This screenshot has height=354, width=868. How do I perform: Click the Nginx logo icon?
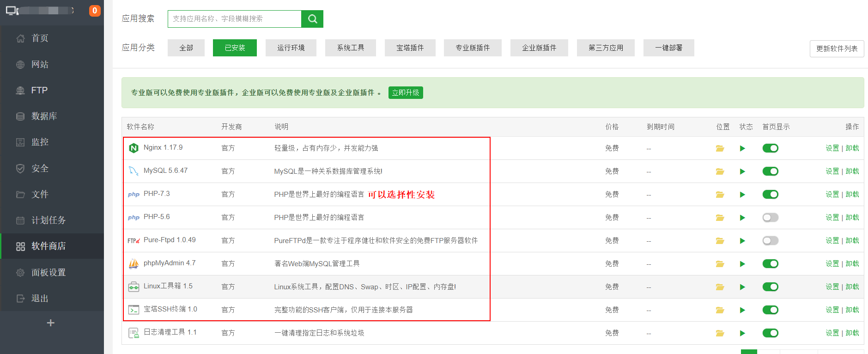pyautogui.click(x=134, y=148)
